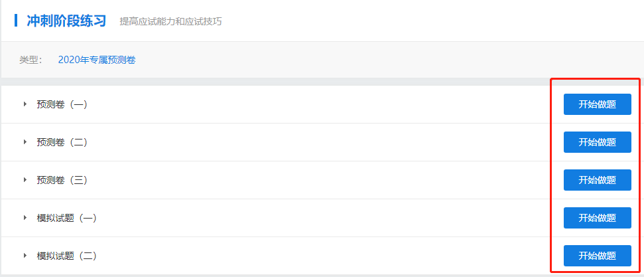Click the 冲刺阶段练习 section heading
Screen dimensions: 644x277
coord(66,21)
